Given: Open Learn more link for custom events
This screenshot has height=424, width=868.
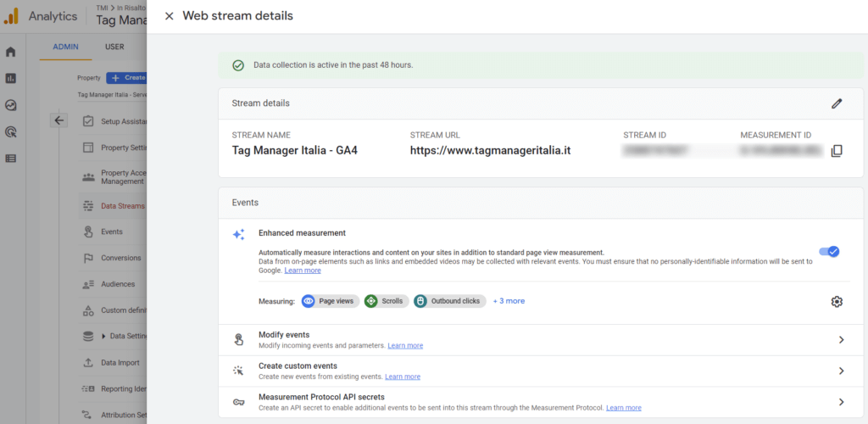Looking at the screenshot, I should click(403, 377).
